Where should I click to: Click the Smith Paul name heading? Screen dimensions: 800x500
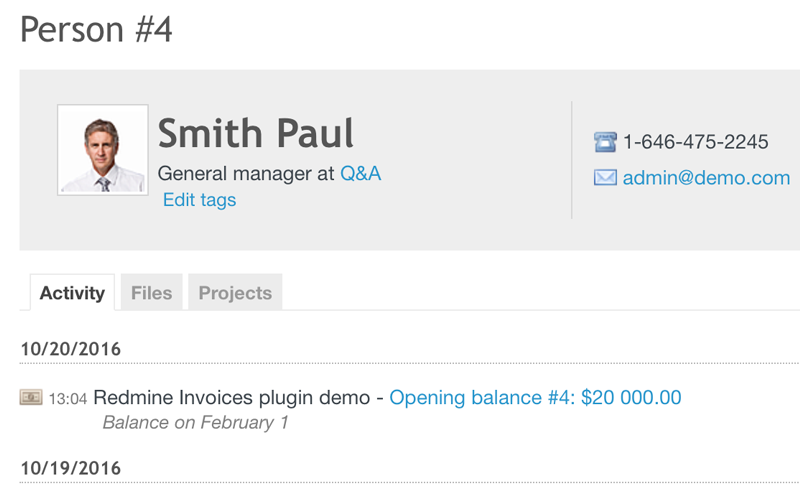(256, 134)
